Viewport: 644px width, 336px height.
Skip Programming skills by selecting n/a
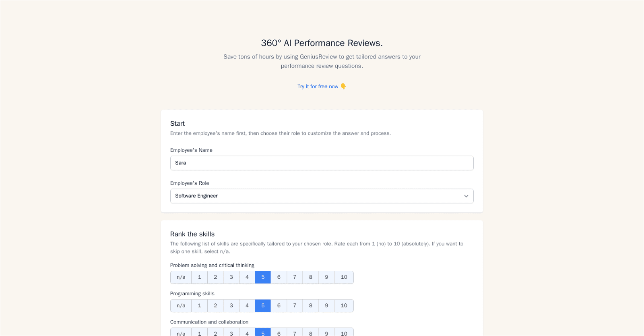(181, 305)
